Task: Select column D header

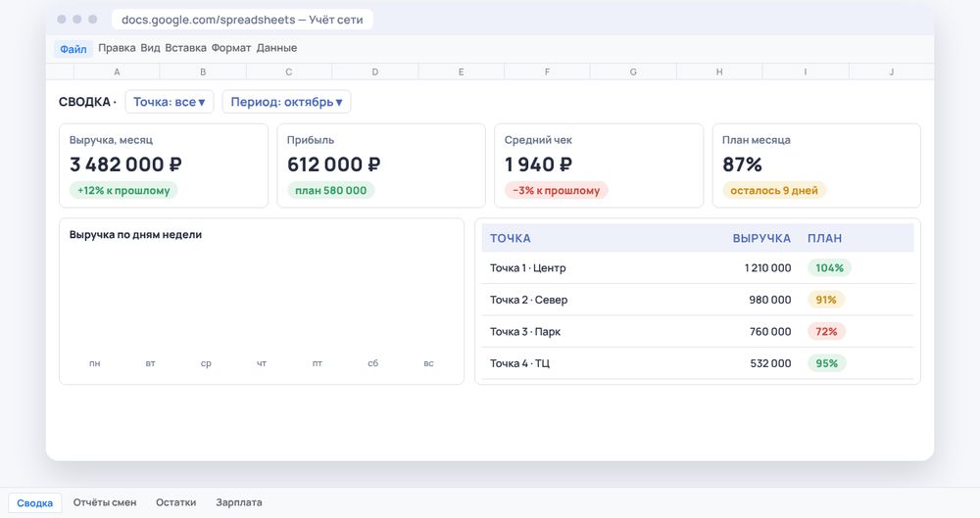Action: click(x=375, y=71)
